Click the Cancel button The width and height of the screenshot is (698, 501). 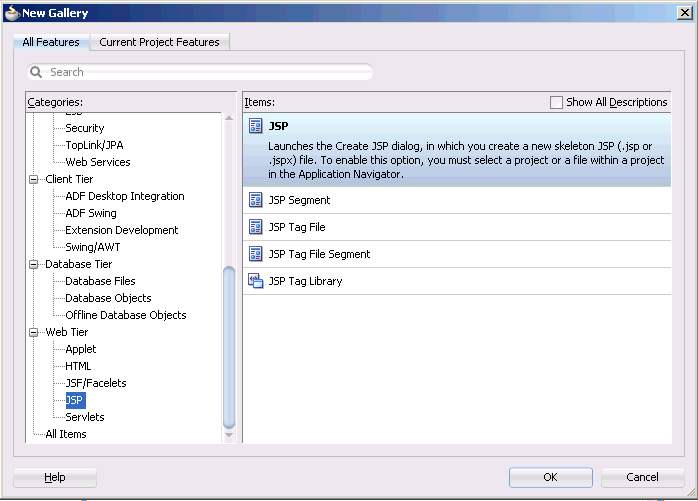(642, 477)
